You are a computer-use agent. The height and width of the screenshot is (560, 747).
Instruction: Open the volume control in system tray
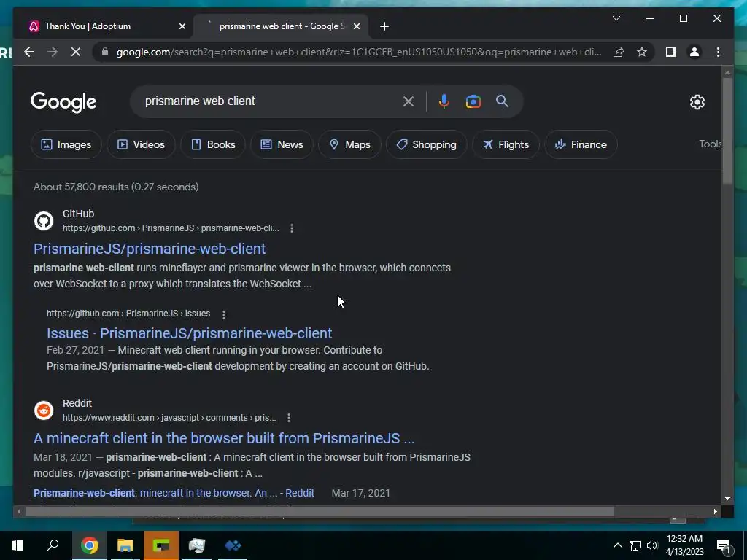click(x=652, y=545)
